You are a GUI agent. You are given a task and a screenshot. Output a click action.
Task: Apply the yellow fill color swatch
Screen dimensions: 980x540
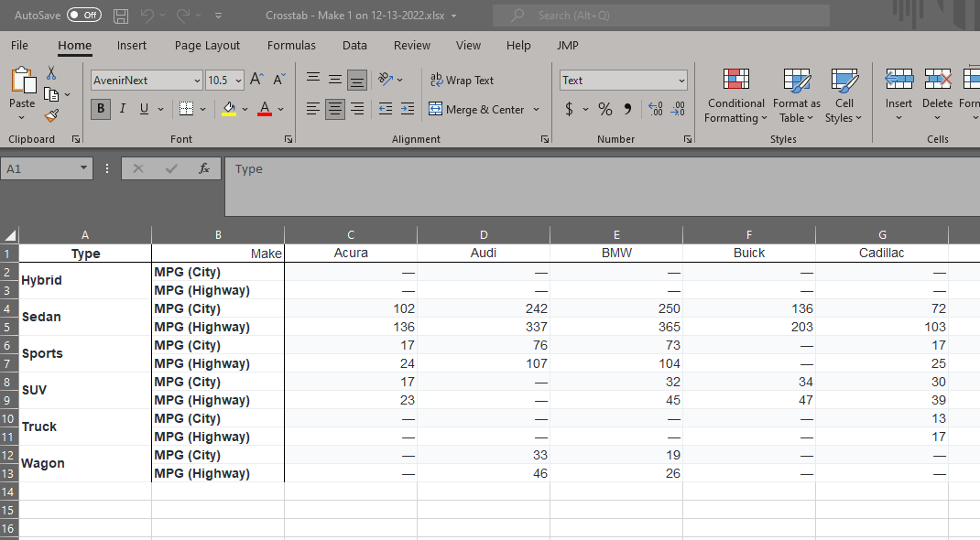229,109
